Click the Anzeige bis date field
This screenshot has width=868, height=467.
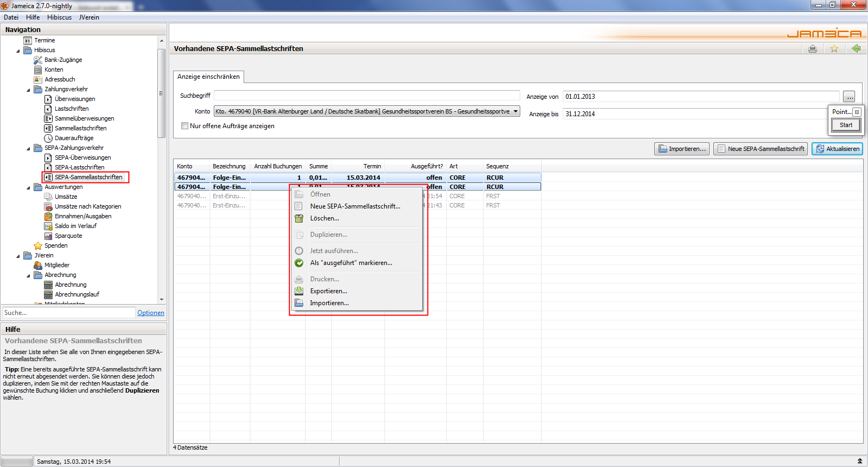pos(695,114)
